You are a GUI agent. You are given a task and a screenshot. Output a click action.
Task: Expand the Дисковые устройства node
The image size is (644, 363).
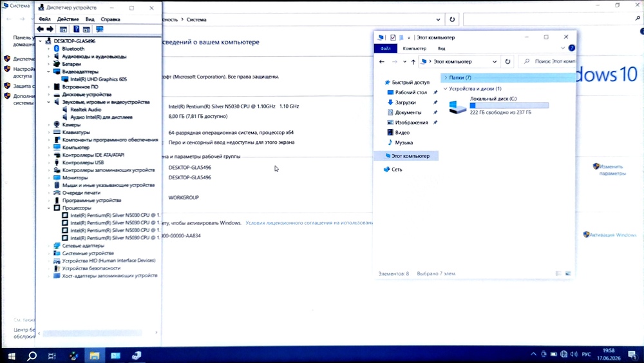coord(48,94)
